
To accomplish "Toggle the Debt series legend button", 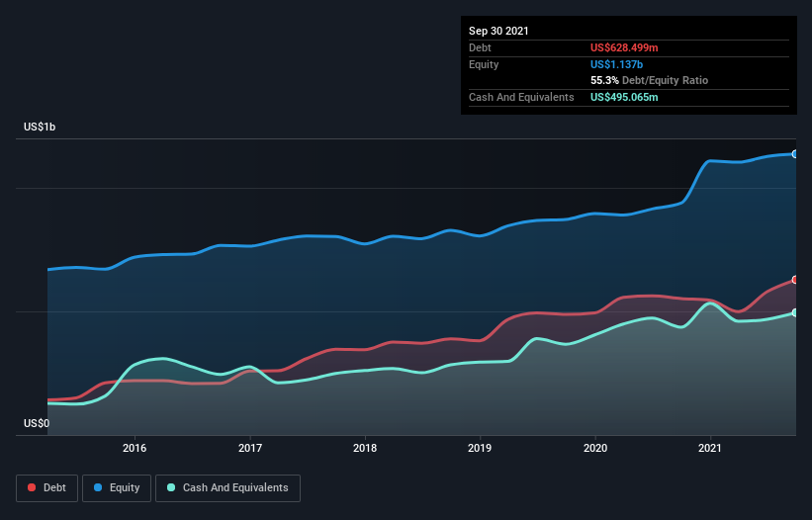I will pyautogui.click(x=46, y=488).
